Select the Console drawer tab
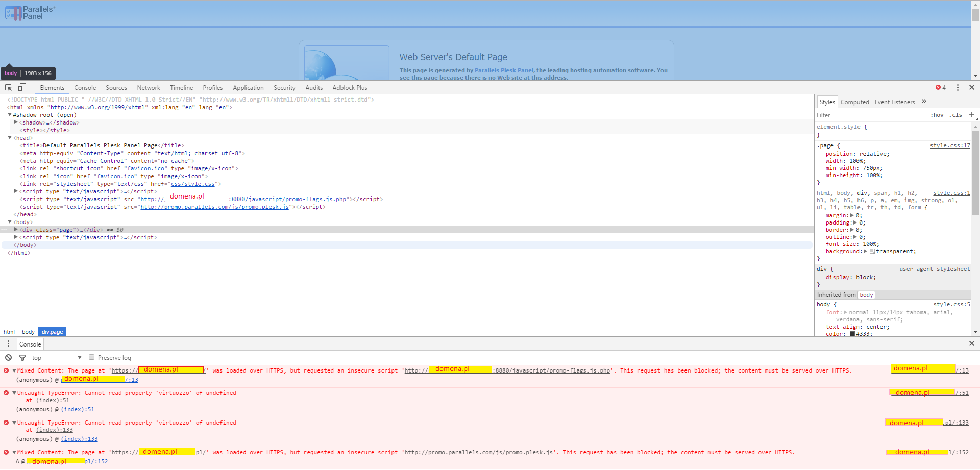Image resolution: width=980 pixels, height=470 pixels. [30, 344]
